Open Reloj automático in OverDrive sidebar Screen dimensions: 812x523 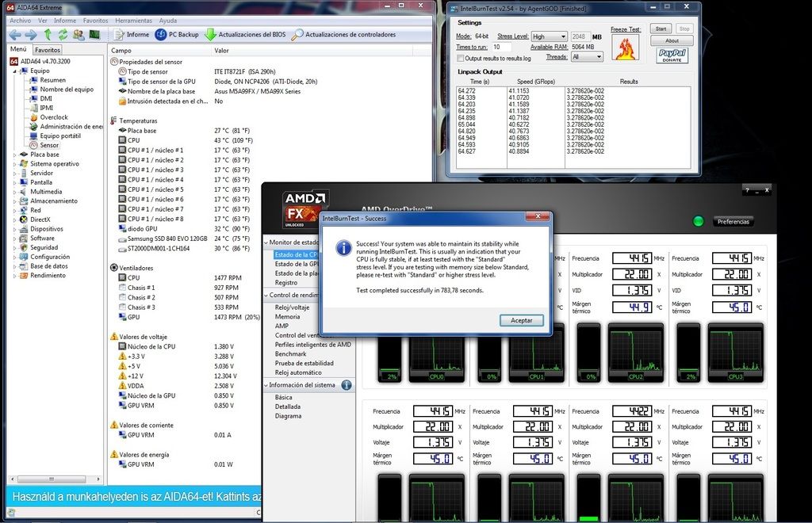pyautogui.click(x=298, y=373)
